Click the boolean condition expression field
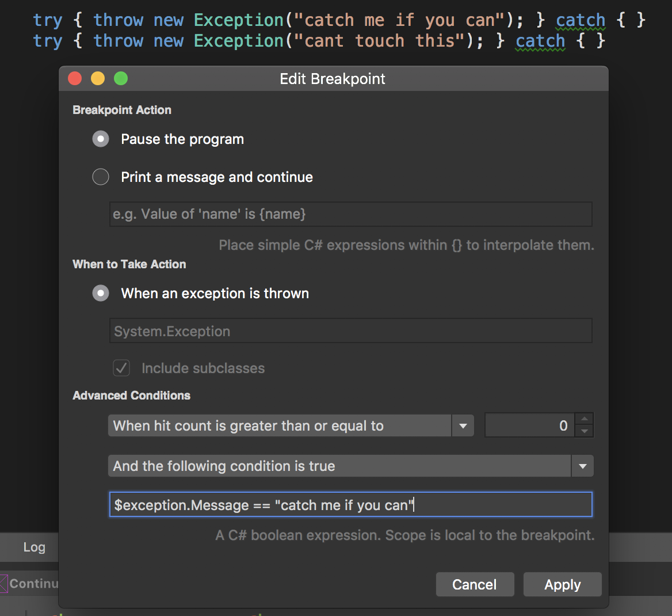Screen dimensions: 672x616 click(350, 504)
